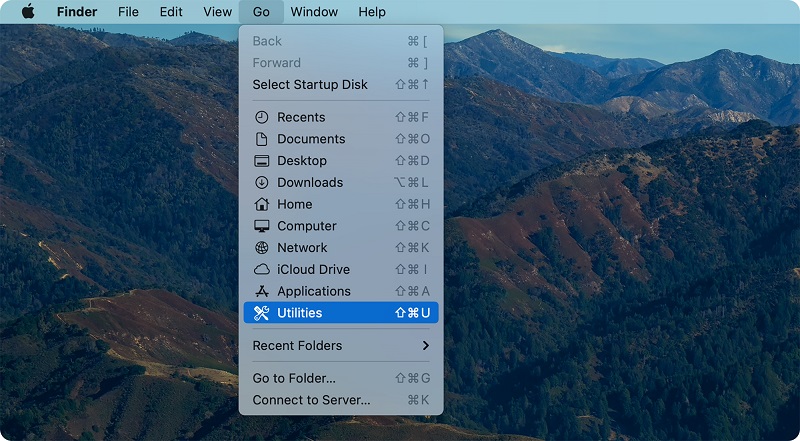800x441 pixels.
Task: Open the Edit menu
Action: pos(171,12)
